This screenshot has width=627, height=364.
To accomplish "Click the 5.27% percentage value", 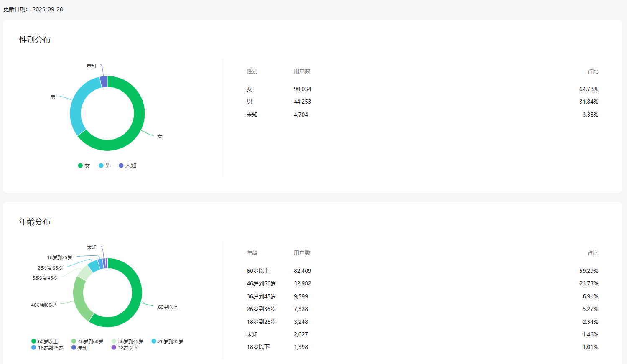I will point(590,309).
